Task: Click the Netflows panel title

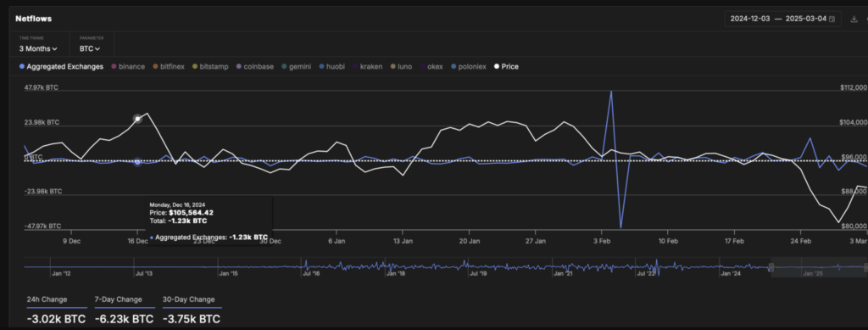Action: [x=34, y=19]
